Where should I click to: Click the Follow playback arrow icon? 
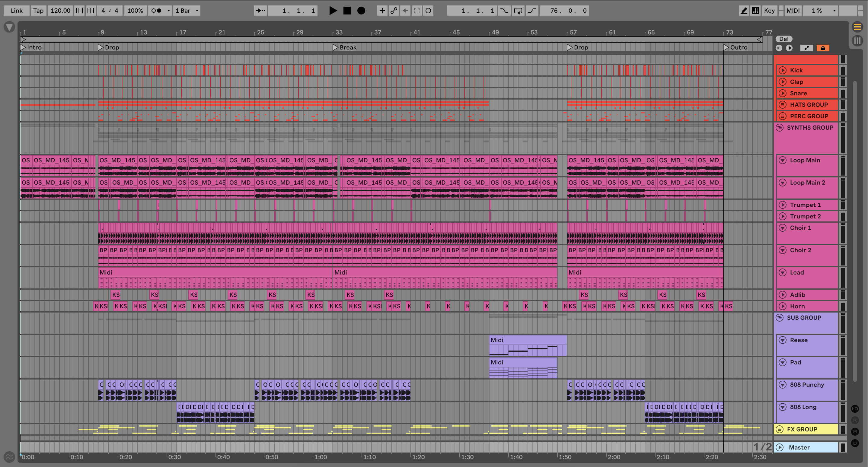click(260, 11)
